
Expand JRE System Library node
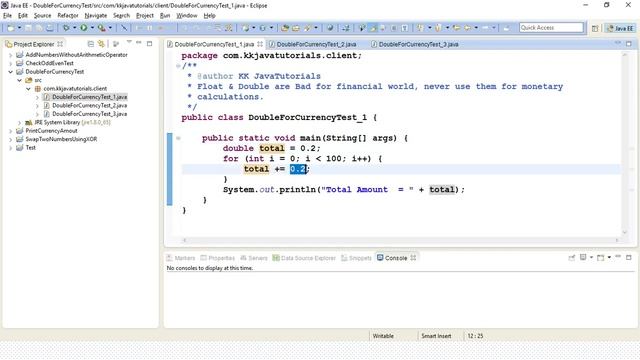click(19, 122)
